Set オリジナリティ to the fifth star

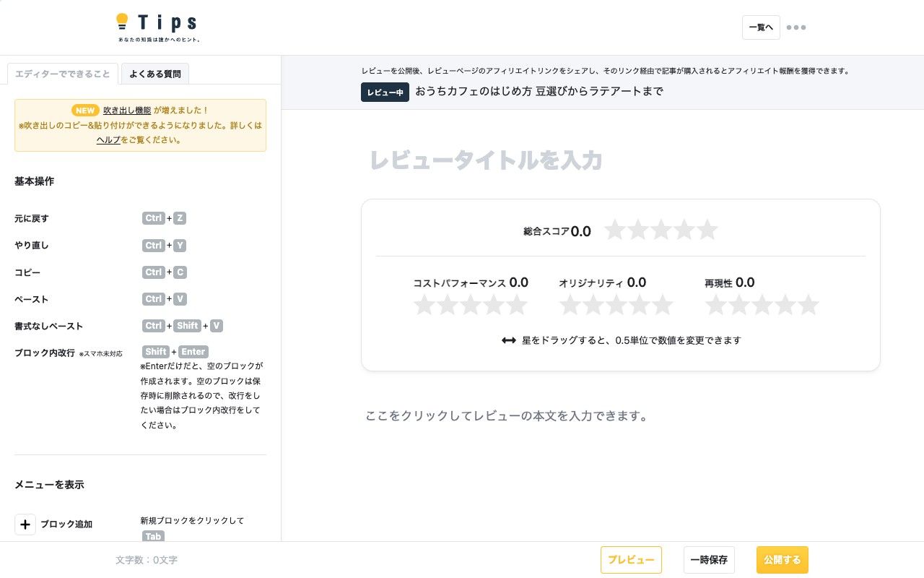pyautogui.click(x=663, y=305)
